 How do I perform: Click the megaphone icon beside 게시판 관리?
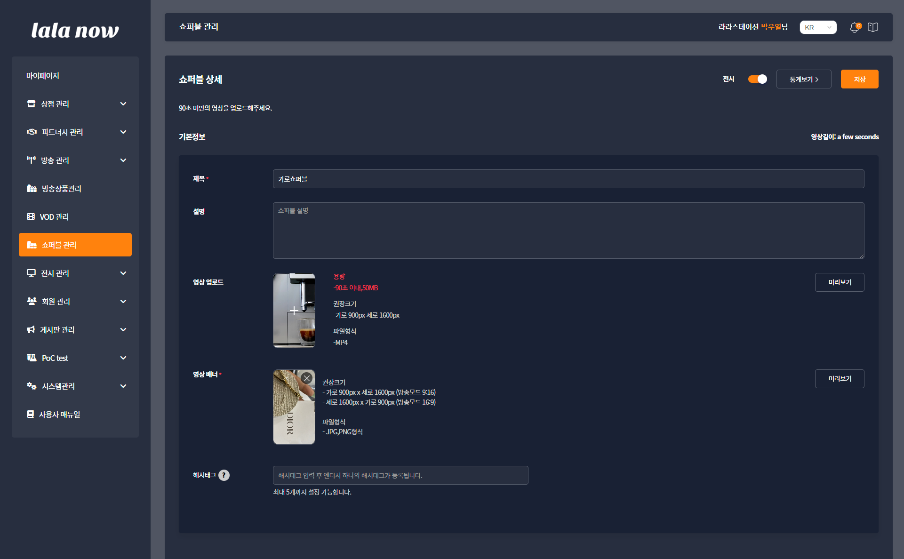[x=31, y=330]
